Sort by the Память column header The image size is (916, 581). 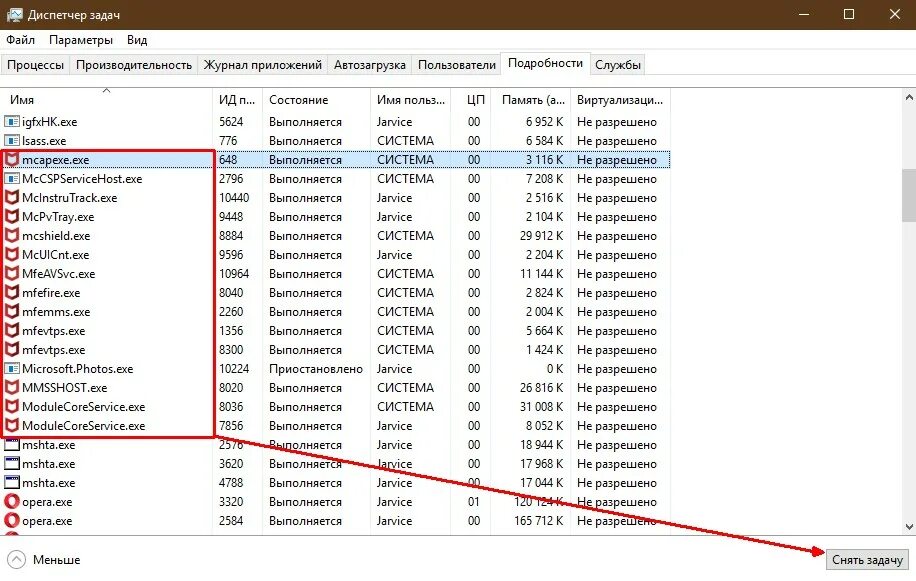530,100
